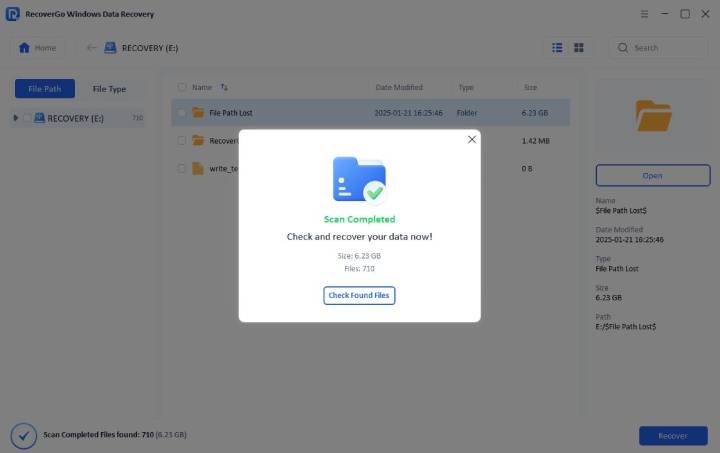Select the File Path tab
Viewport: 720px width, 453px height.
click(44, 89)
